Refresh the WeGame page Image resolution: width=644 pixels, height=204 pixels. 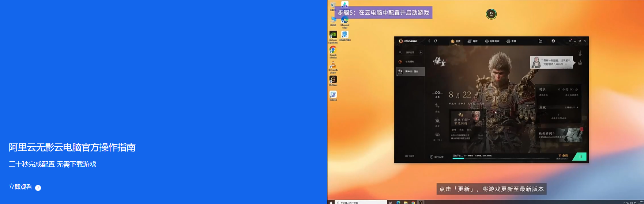point(436,41)
